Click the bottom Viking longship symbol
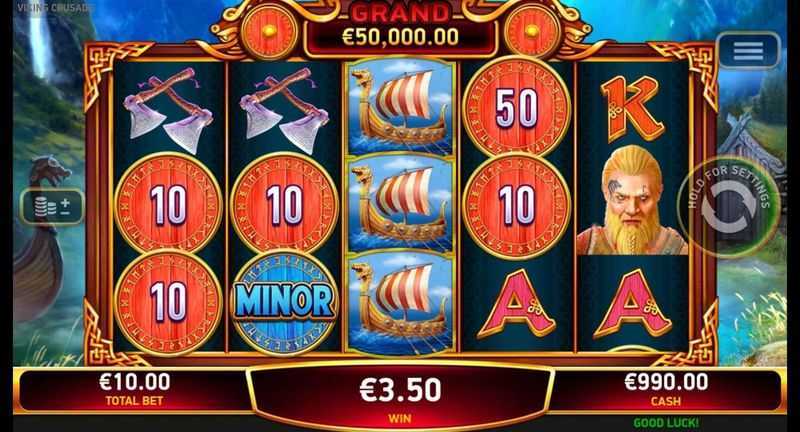This screenshot has height=432, width=800. click(399, 302)
